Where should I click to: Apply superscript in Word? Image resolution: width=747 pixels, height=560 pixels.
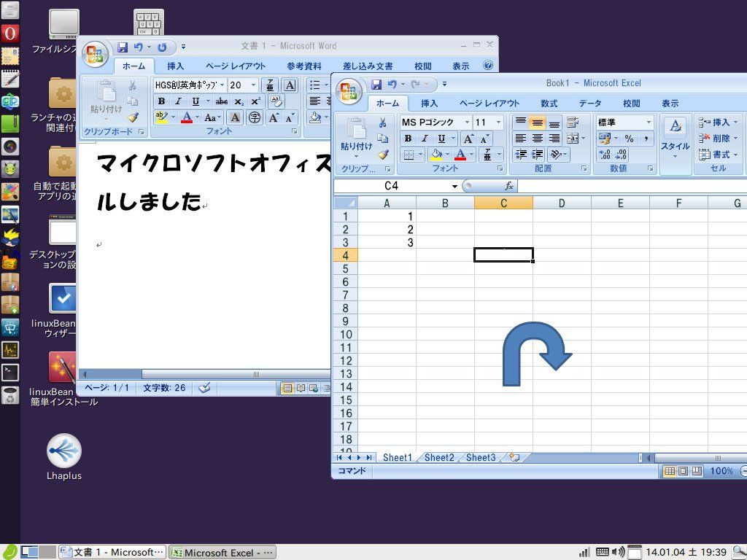point(256,101)
